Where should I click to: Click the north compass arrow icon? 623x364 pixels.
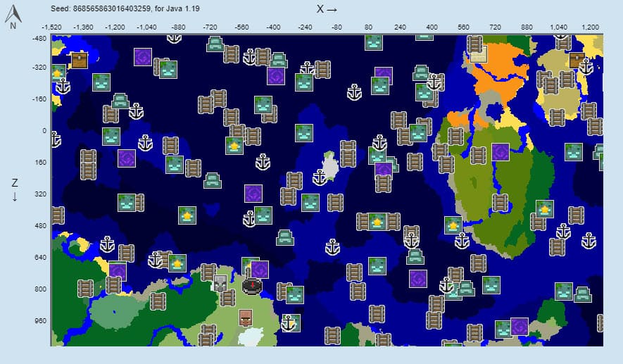13,17
